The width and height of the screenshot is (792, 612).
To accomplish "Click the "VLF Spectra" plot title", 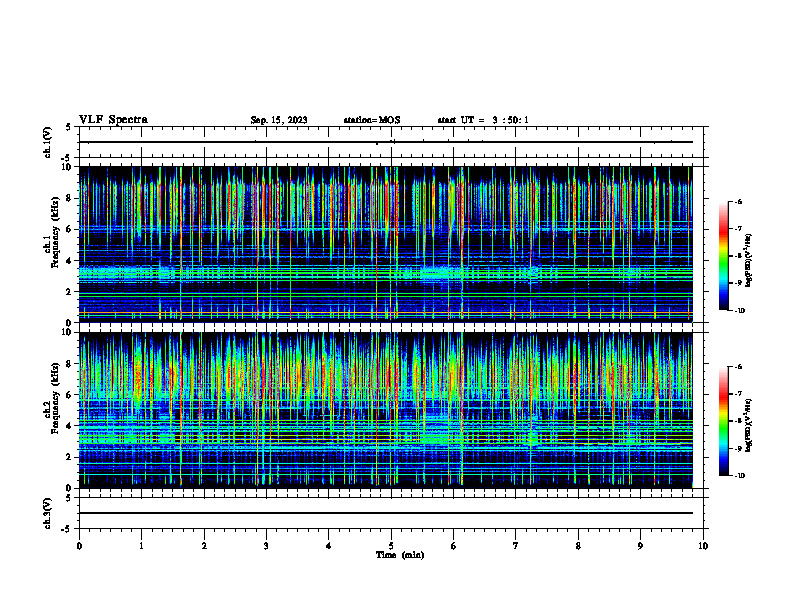I will click(113, 120).
